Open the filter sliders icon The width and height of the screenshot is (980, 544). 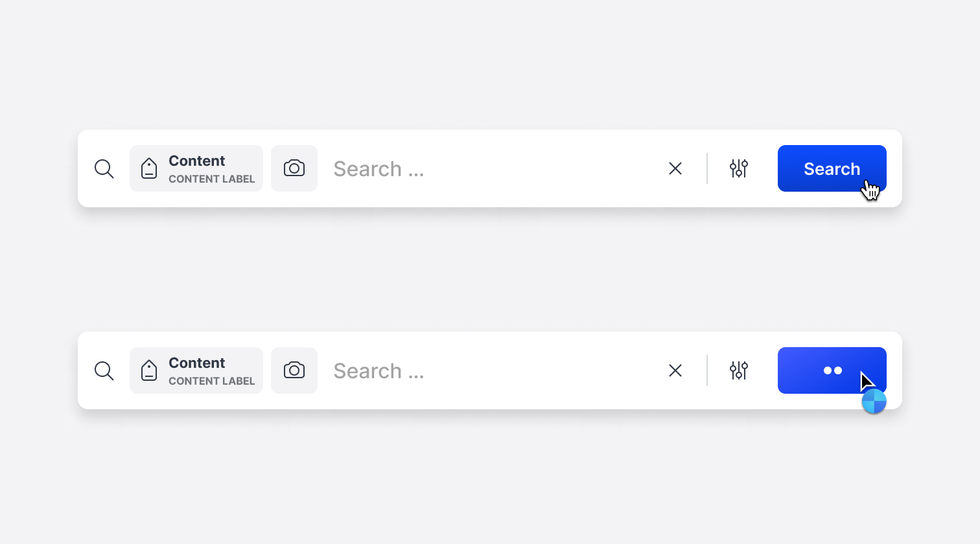[739, 168]
